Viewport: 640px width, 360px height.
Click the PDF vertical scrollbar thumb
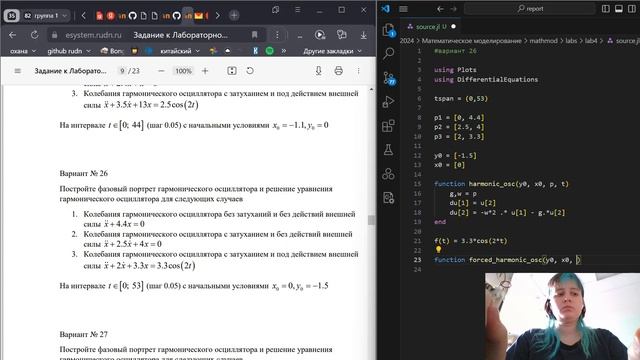pos(371,220)
